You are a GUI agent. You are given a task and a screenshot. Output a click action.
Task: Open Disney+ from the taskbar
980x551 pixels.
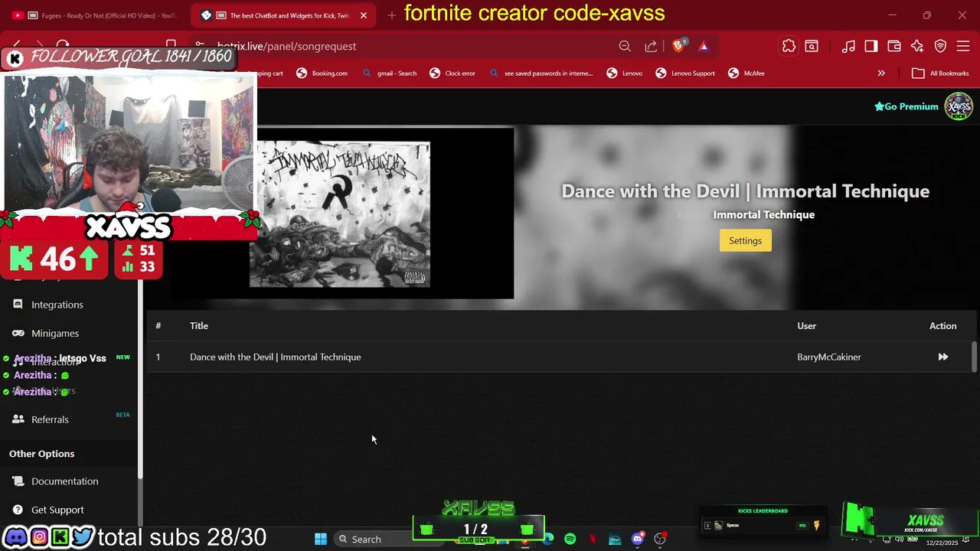point(615,539)
